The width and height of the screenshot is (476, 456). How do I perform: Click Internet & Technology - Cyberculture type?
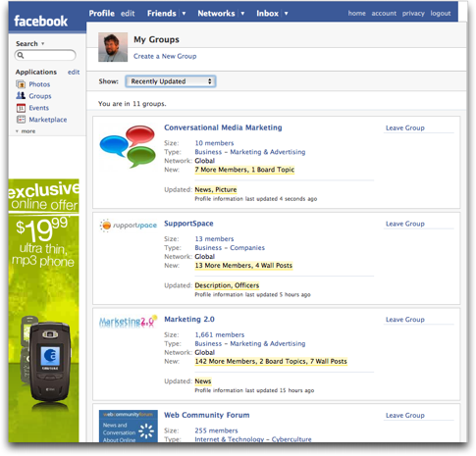(x=253, y=439)
